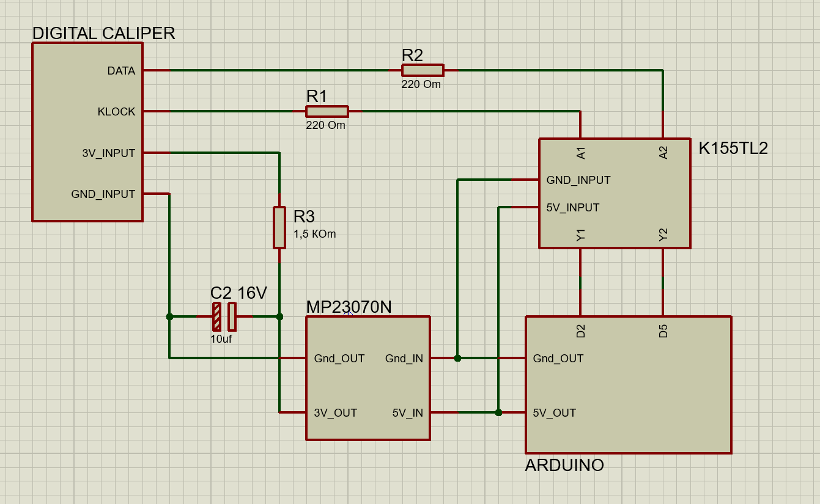Click the 5V_OUT pin of Arduino
Image resolution: width=820 pixels, height=504 pixels.
click(x=555, y=413)
